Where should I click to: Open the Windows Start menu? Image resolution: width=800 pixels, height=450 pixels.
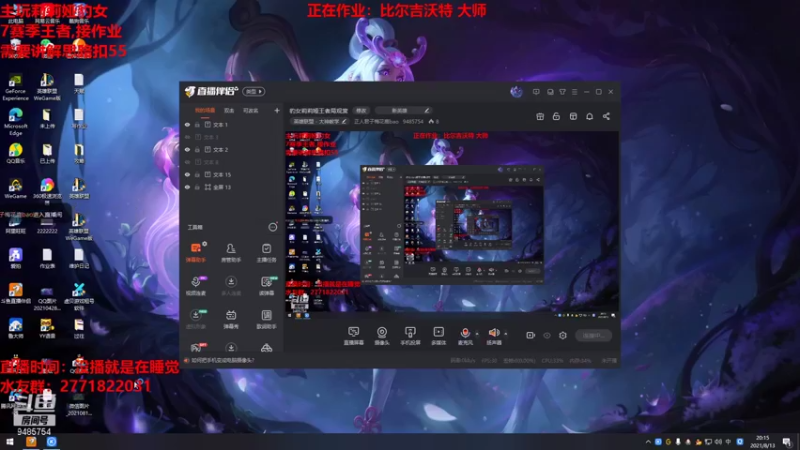point(10,442)
